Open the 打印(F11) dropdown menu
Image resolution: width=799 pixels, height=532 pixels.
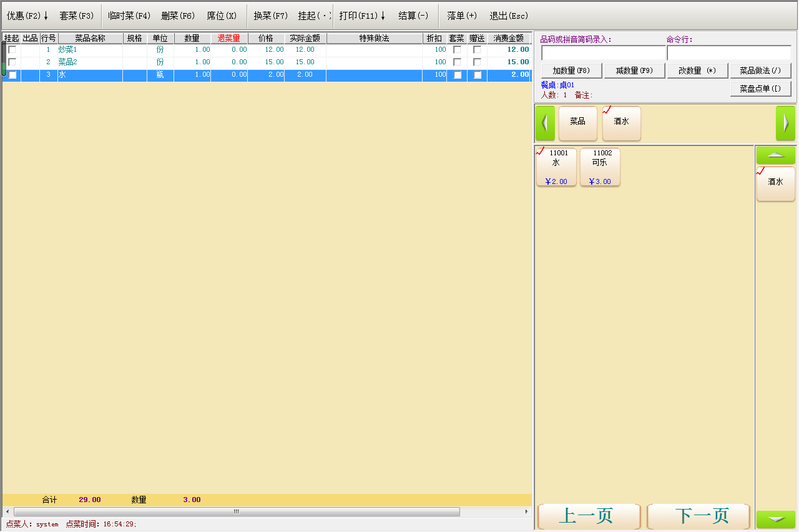coord(362,16)
